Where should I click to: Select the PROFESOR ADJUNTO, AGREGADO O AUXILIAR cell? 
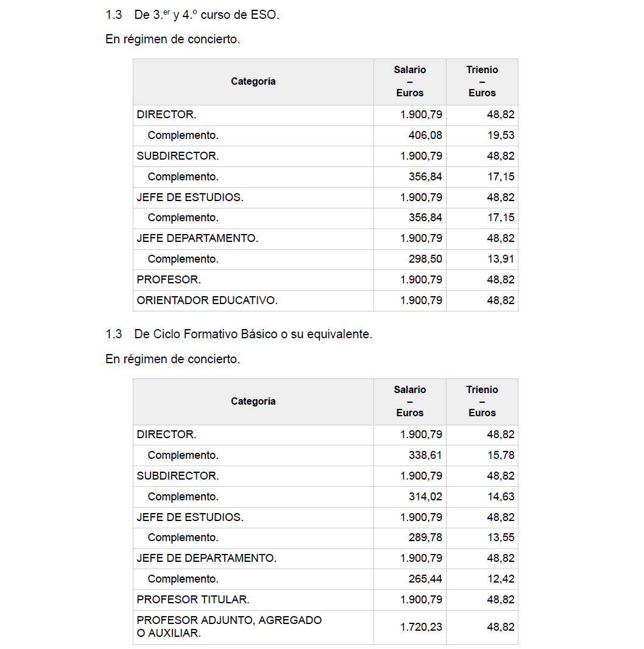click(x=229, y=626)
